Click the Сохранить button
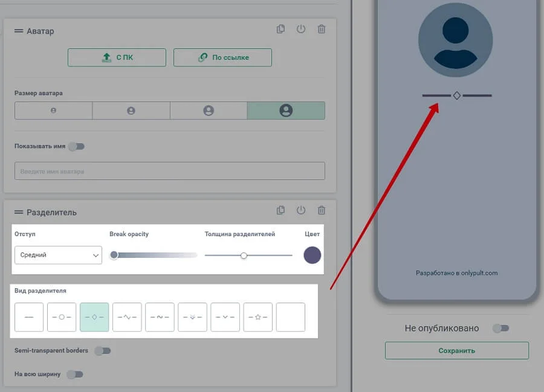Viewport: 544px width, 392px height. pyautogui.click(x=456, y=350)
